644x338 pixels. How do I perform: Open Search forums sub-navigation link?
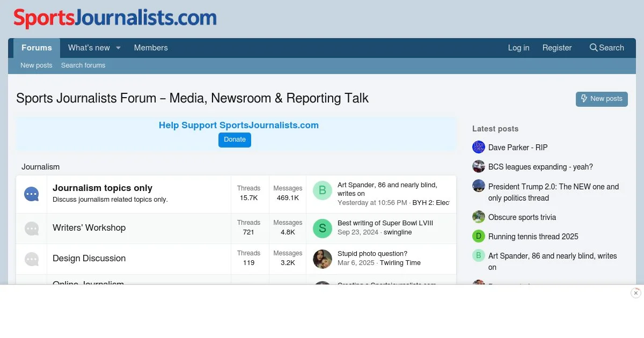[x=83, y=65]
